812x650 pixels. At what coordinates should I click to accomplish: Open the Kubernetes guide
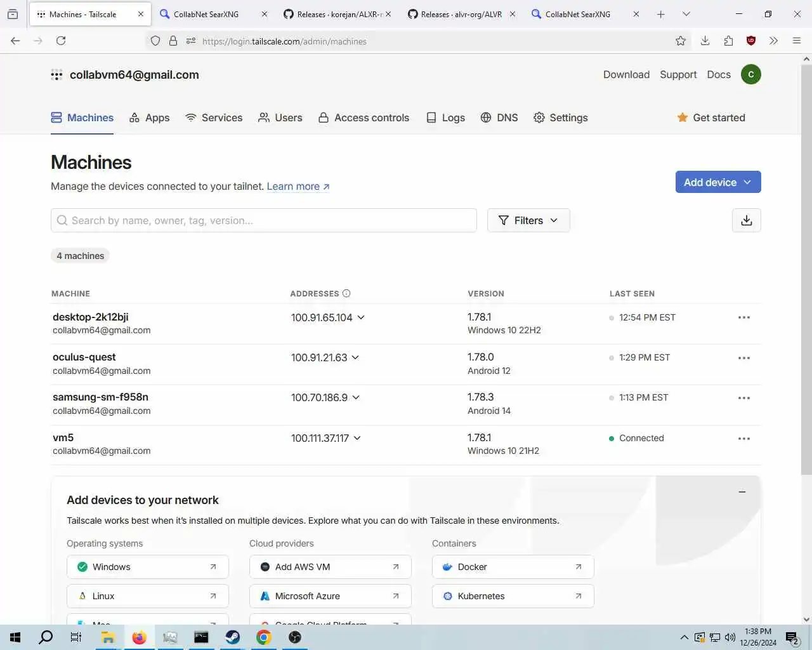(513, 596)
